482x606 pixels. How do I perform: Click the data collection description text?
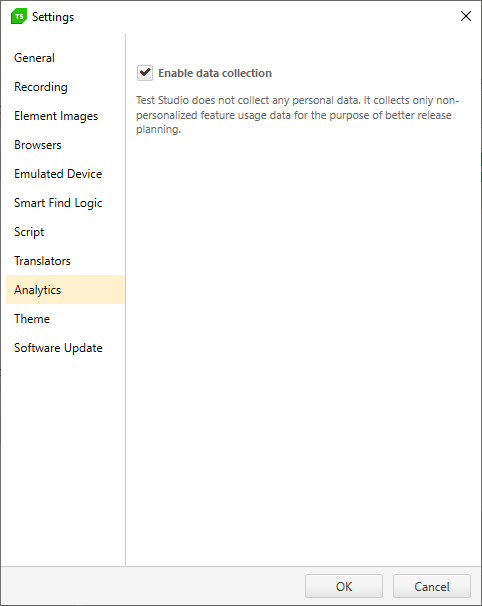297,115
